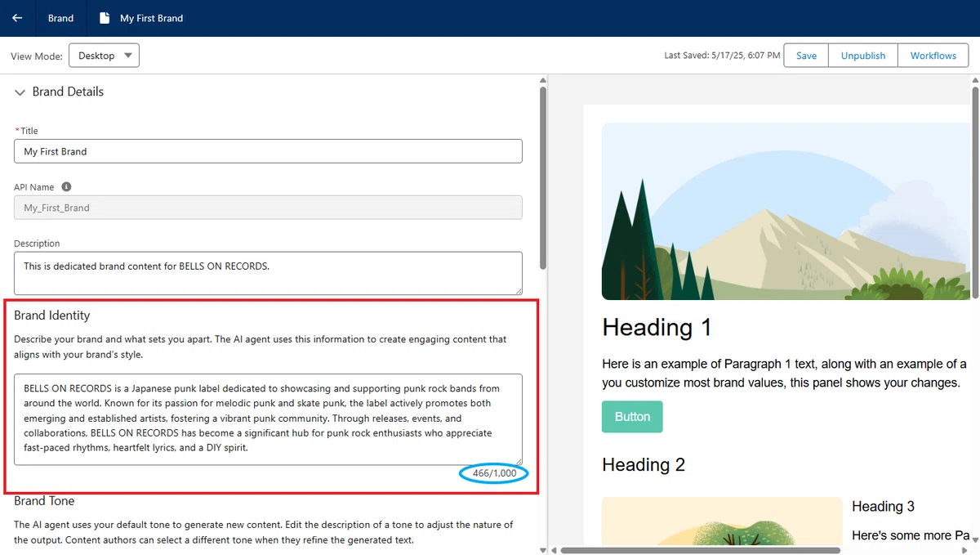Click the left panel scroll-down arrow
Image resolution: width=980 pixels, height=555 pixels.
click(543, 549)
